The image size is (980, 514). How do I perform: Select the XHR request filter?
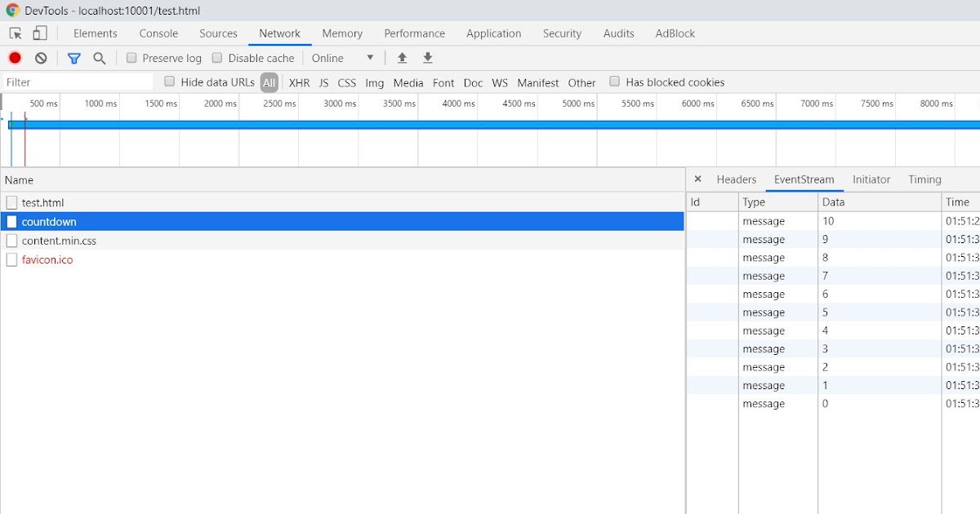pos(299,82)
